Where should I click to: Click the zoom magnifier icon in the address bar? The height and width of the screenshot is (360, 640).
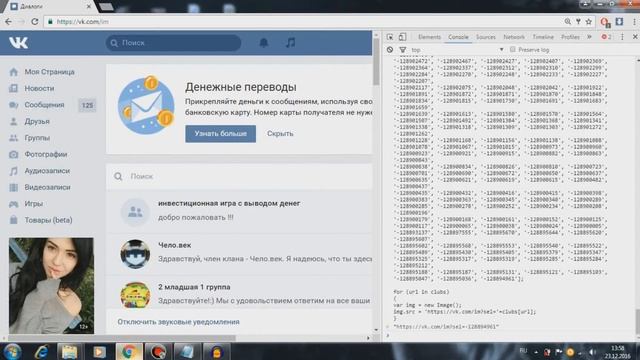[x=568, y=22]
